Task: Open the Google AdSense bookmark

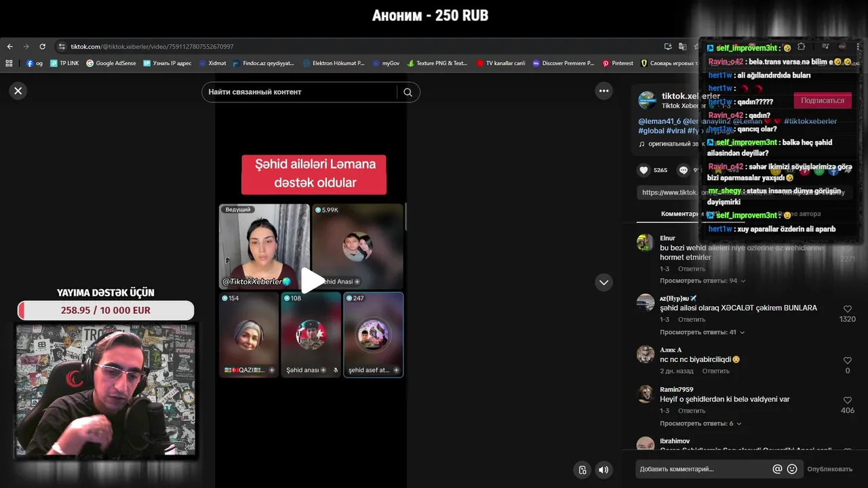Action: pos(111,63)
